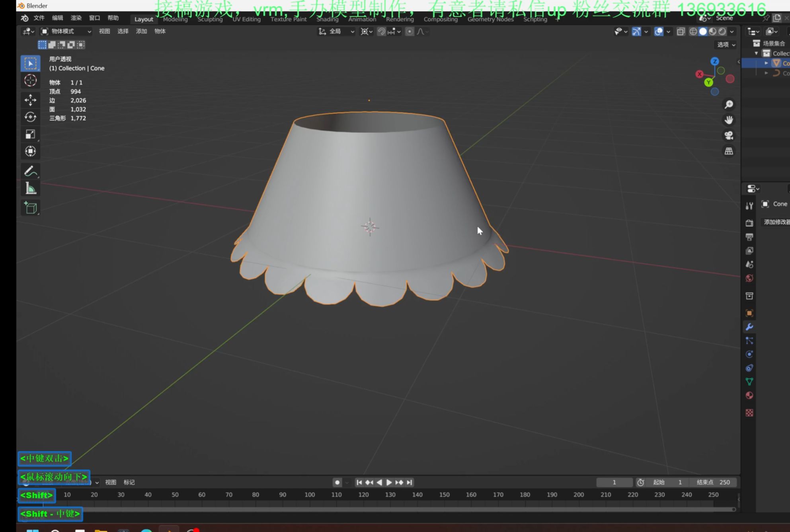Toggle viewport gizmos display
Screen dimensions: 790x532
[636, 31]
